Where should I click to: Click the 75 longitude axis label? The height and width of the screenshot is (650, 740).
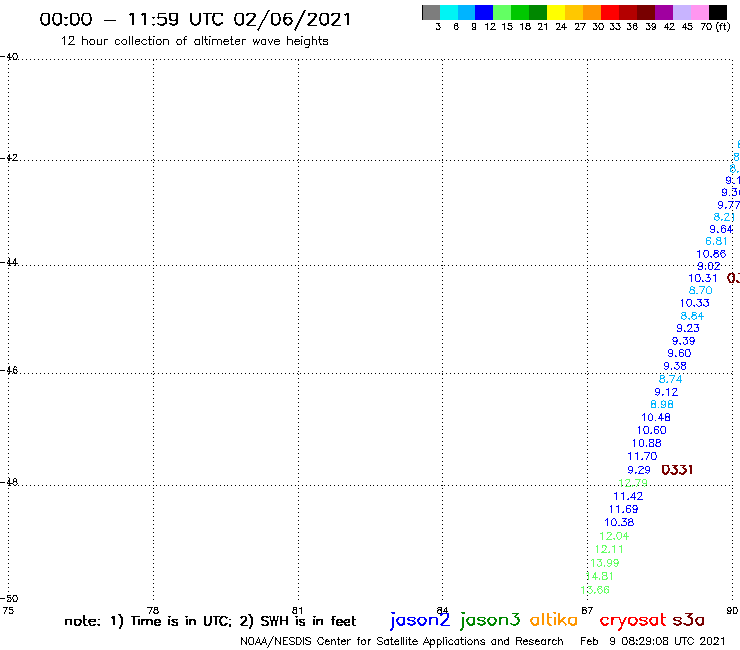[x=8, y=610]
